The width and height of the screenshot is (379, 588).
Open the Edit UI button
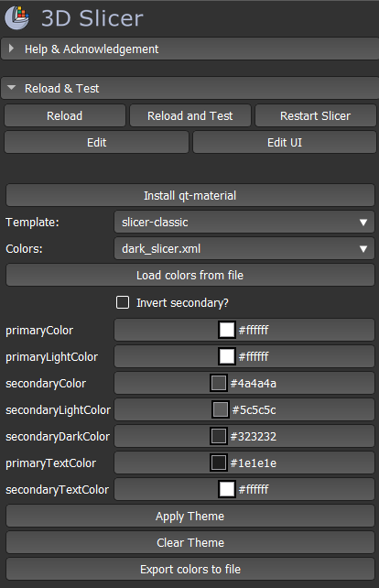285,143
